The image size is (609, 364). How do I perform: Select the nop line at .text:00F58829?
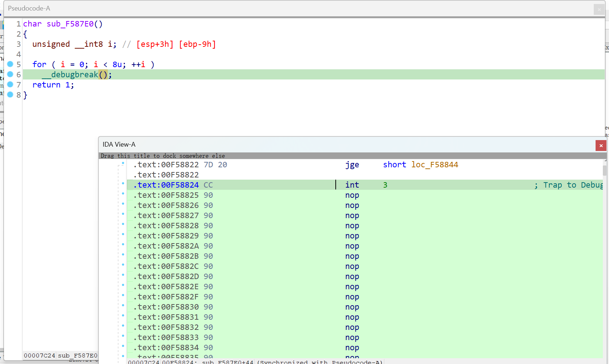(365, 236)
